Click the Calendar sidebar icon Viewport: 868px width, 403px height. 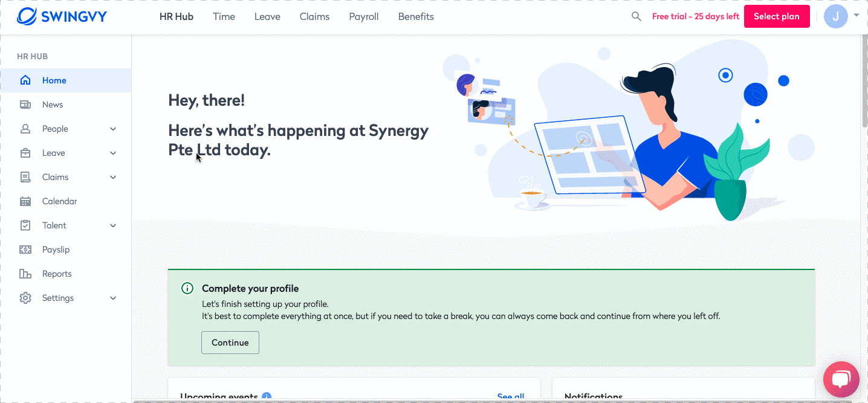click(x=25, y=201)
